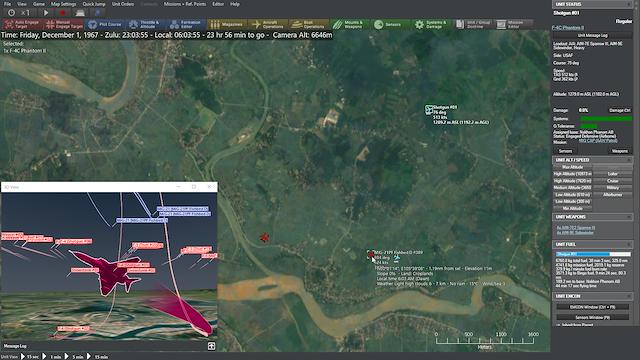Open Sensors Window button

593,317
